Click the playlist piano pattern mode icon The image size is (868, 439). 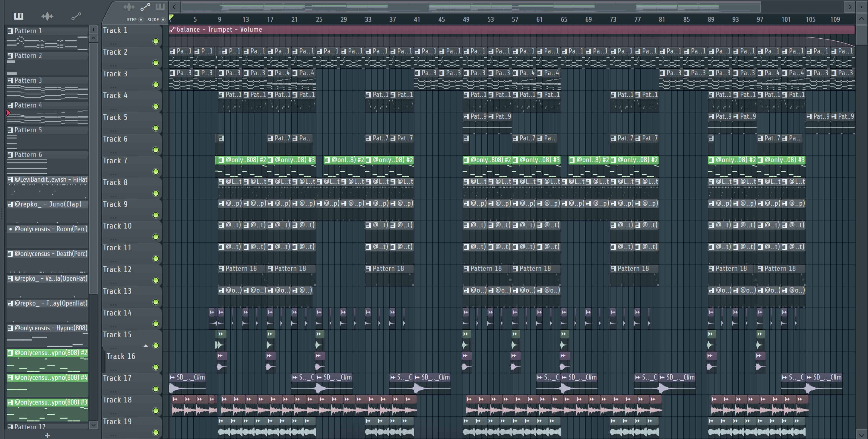(160, 7)
